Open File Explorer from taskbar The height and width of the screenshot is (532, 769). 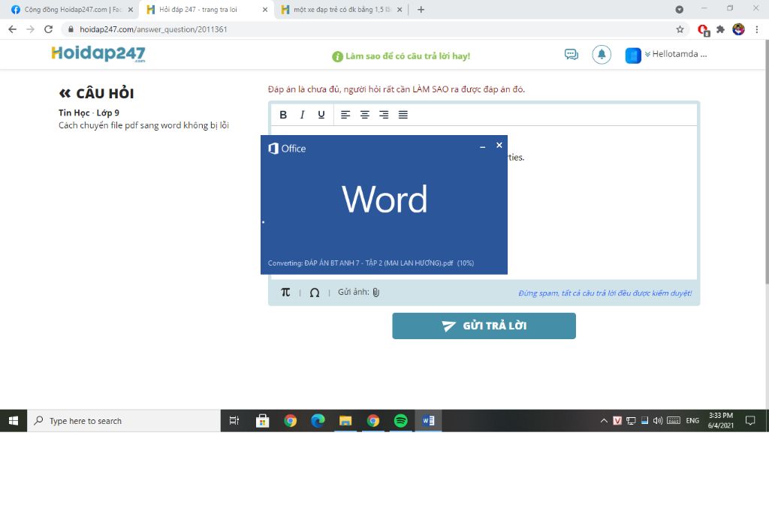345,421
